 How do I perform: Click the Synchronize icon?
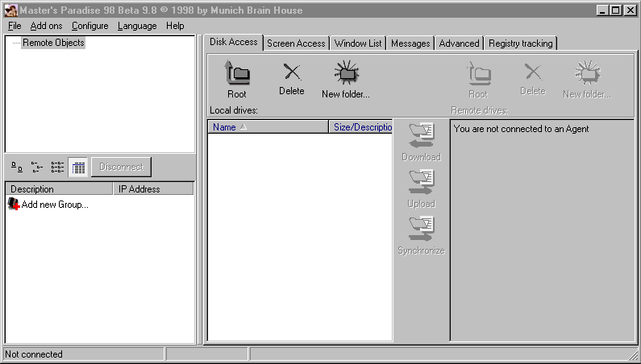[421, 228]
